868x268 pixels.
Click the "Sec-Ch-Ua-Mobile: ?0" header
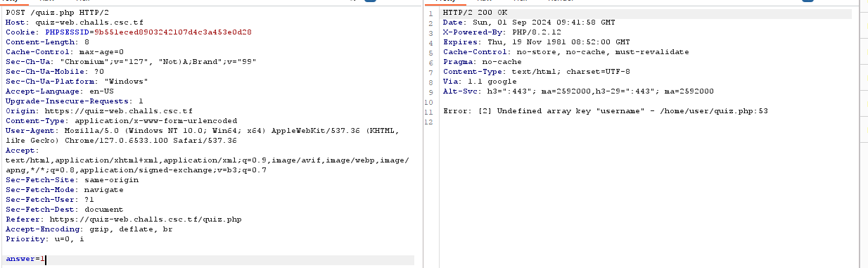click(55, 72)
